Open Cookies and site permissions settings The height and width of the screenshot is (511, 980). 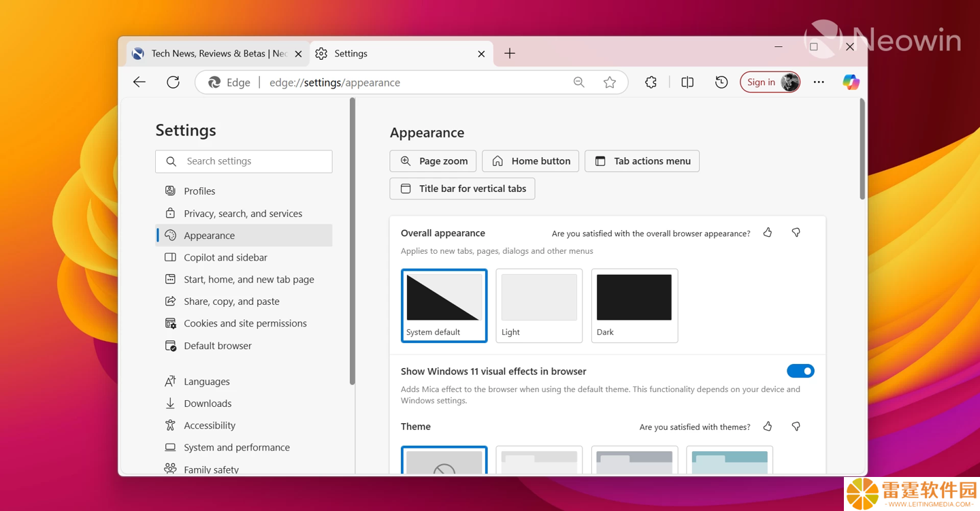click(x=244, y=323)
